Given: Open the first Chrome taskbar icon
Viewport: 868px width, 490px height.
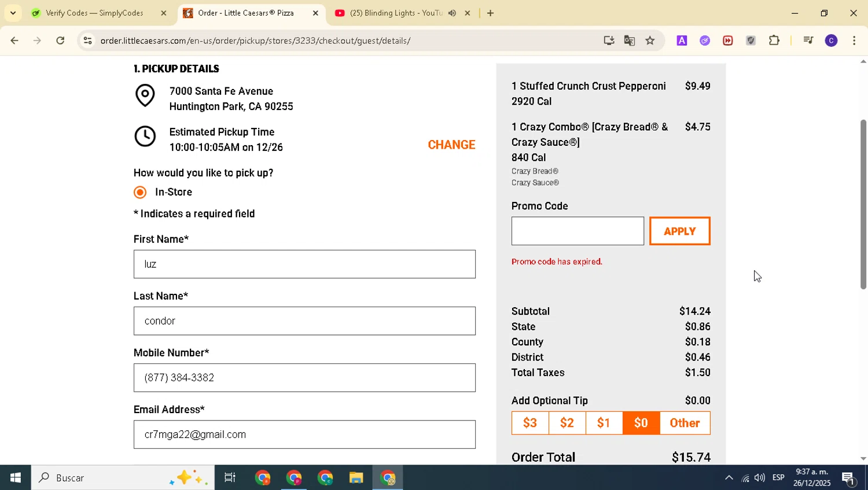Looking at the screenshot, I should 263,478.
